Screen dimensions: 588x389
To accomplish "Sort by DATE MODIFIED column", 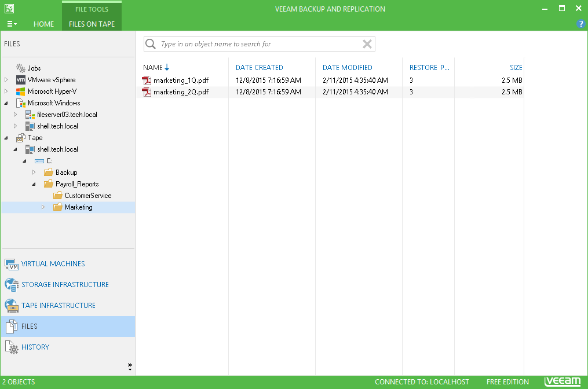I will pos(347,68).
